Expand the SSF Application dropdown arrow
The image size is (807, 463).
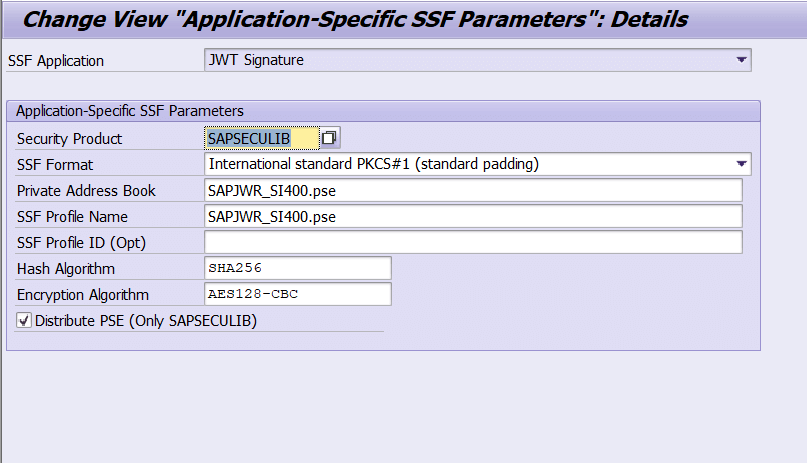(x=741, y=60)
